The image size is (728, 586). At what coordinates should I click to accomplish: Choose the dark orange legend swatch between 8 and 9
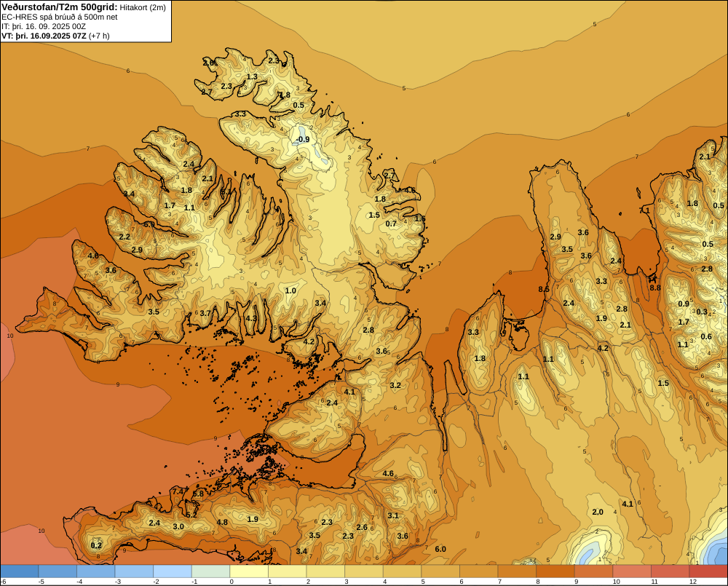point(555,571)
